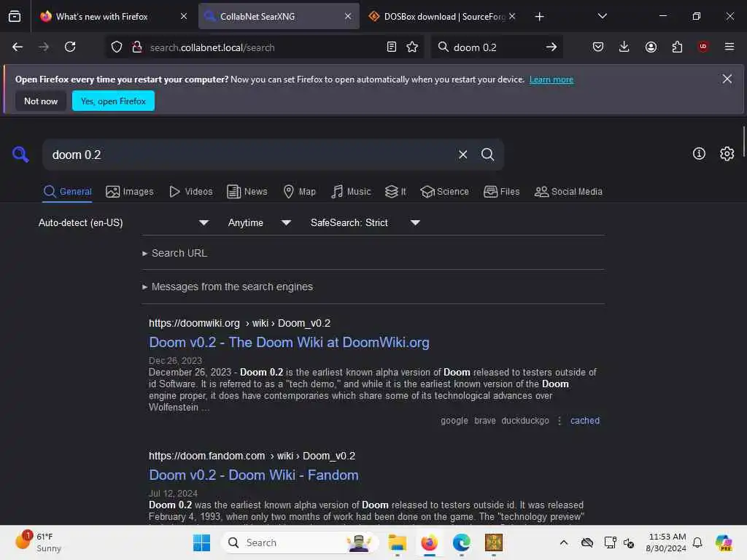
Task: Submit SearXNG search with magnifier button
Action: (x=487, y=155)
